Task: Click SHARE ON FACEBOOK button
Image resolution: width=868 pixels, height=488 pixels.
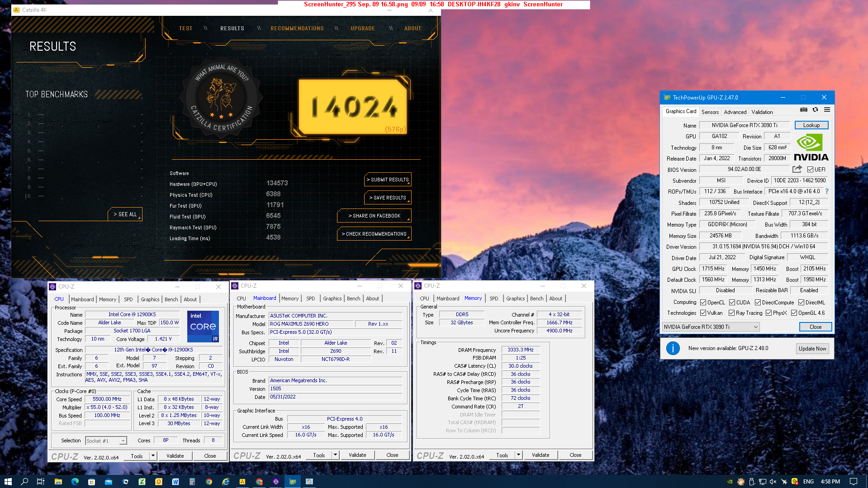Action: 374,216
